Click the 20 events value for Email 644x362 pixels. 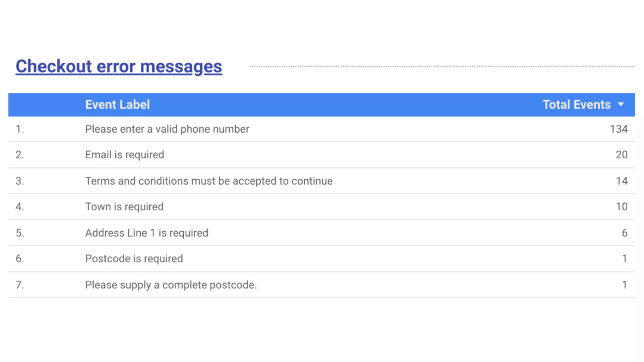coord(621,155)
